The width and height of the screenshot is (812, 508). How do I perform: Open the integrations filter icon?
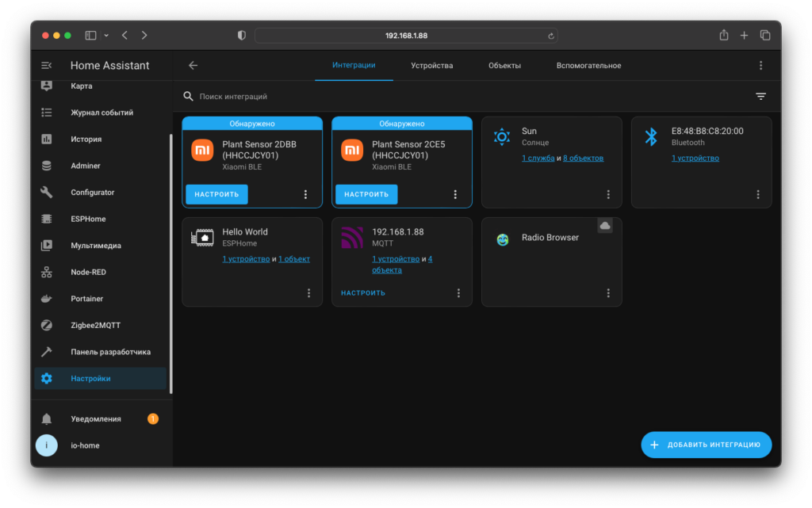760,96
